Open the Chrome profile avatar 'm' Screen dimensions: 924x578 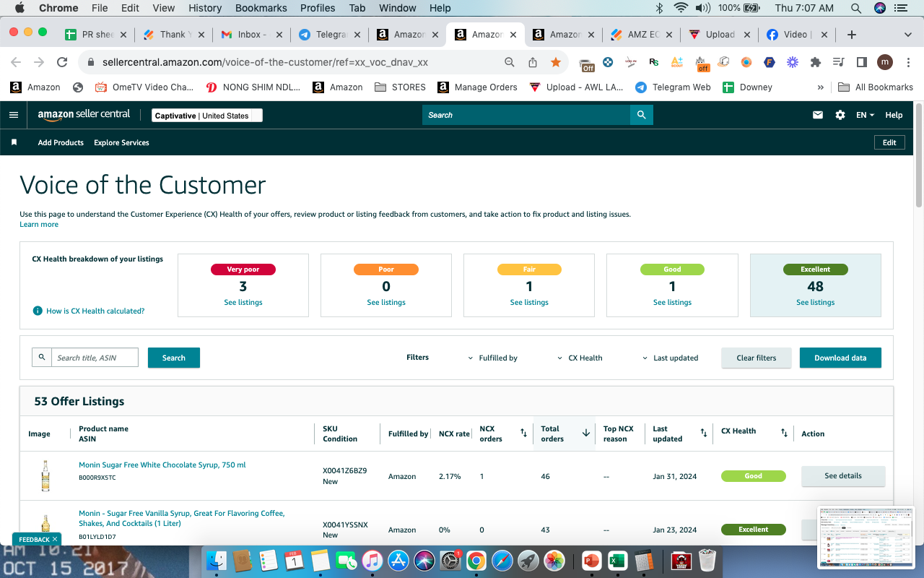click(x=885, y=63)
